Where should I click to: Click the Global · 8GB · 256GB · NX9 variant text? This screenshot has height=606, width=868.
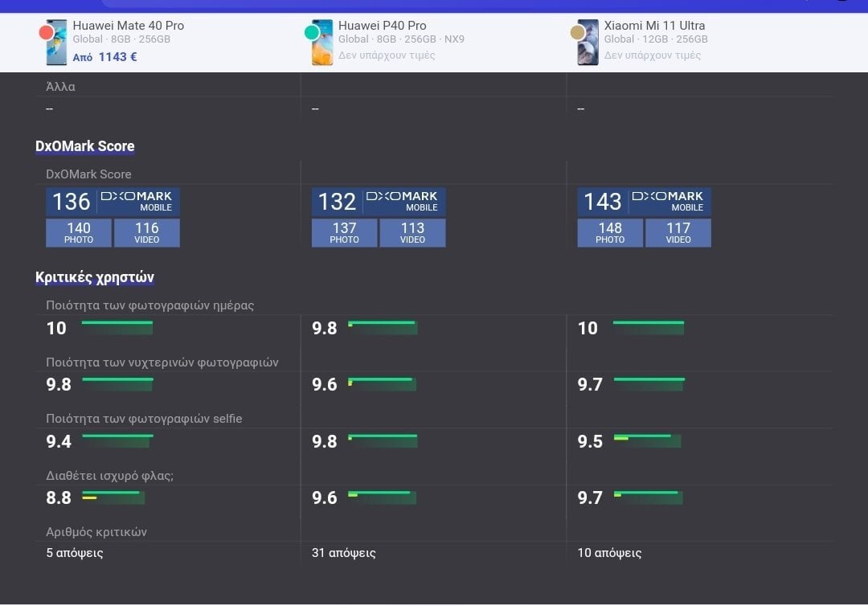click(401, 39)
